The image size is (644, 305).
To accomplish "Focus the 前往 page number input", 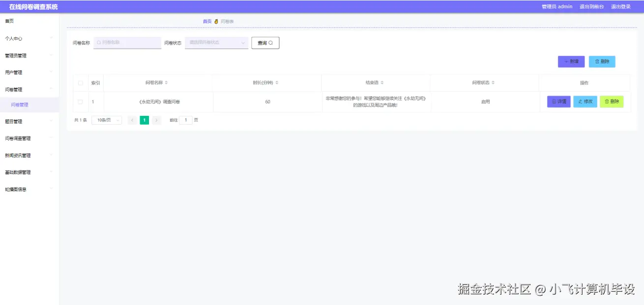I will coord(186,120).
